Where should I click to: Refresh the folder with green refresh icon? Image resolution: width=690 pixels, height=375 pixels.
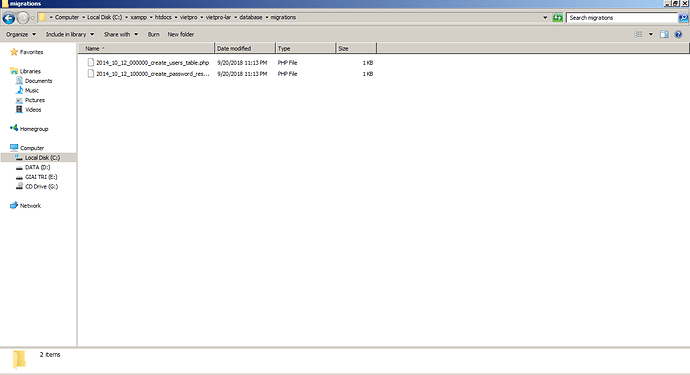(x=558, y=18)
